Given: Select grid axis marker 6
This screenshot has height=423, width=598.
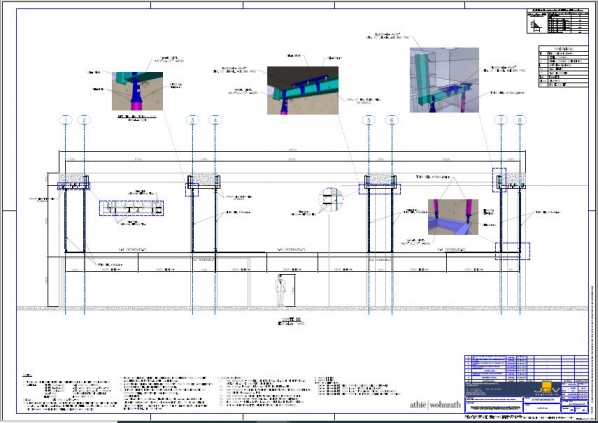Looking at the screenshot, I should pos(392,120).
